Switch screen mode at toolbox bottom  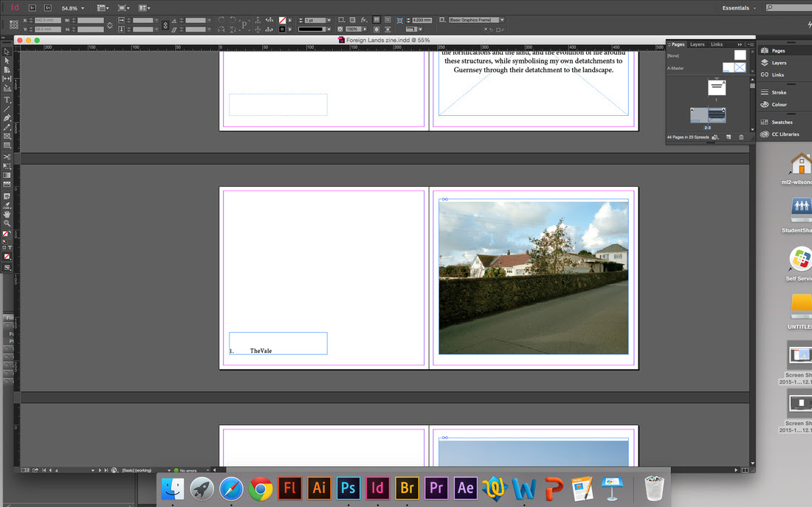coord(7,268)
